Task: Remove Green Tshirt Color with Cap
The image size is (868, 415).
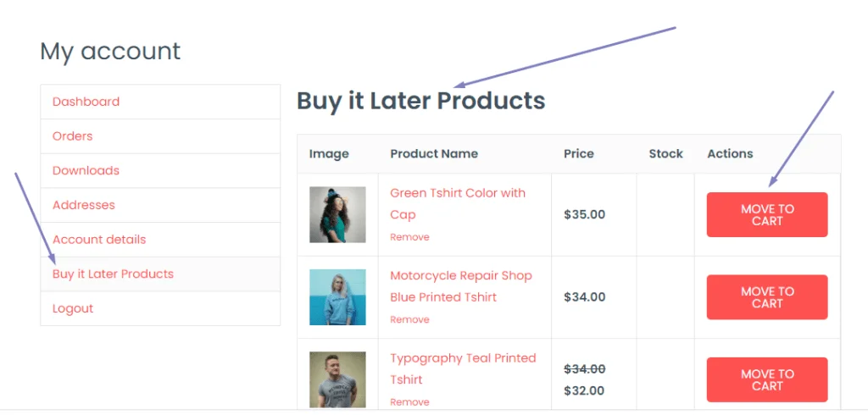Action: [x=409, y=237]
